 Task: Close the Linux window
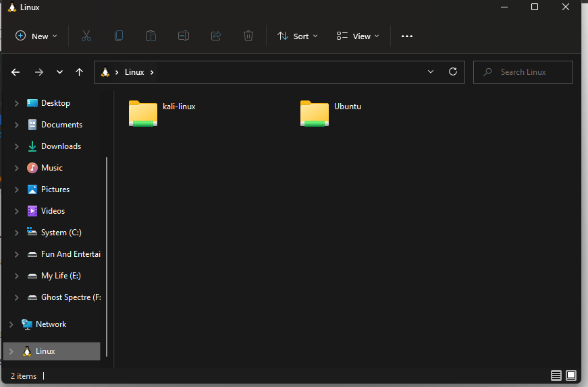tap(566, 7)
